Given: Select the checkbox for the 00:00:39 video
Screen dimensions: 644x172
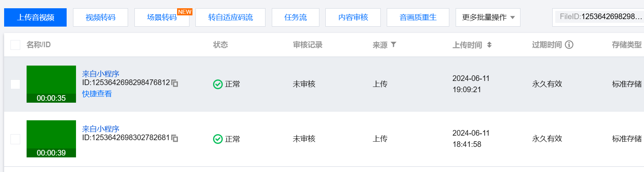Looking at the screenshot, I should (15, 139).
